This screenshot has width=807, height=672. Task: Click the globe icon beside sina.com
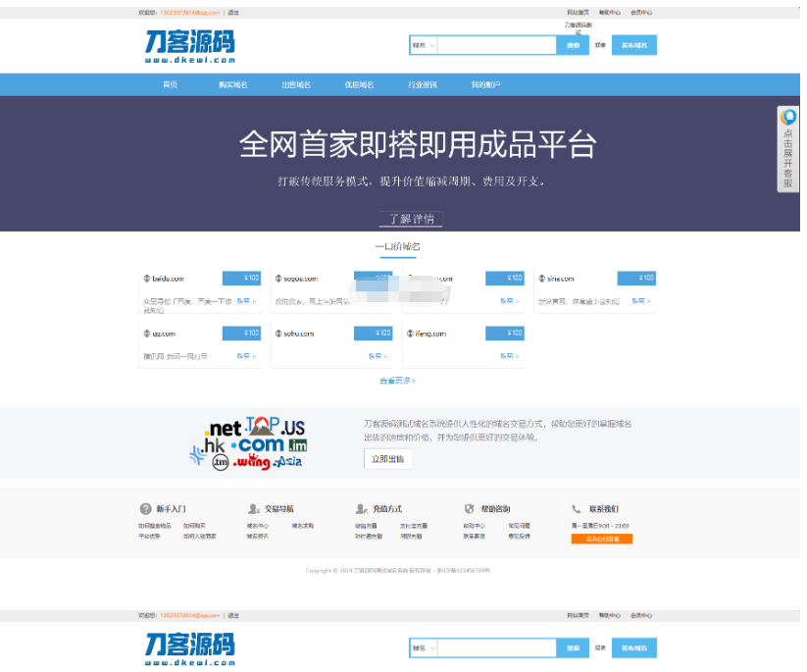tap(542, 279)
